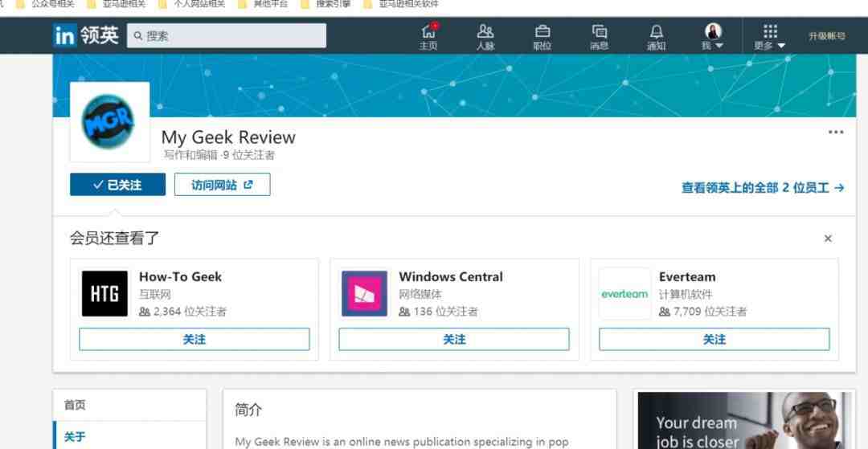This screenshot has height=449, width=868.
Task: Open the three-dots more options menu
Action: click(835, 133)
